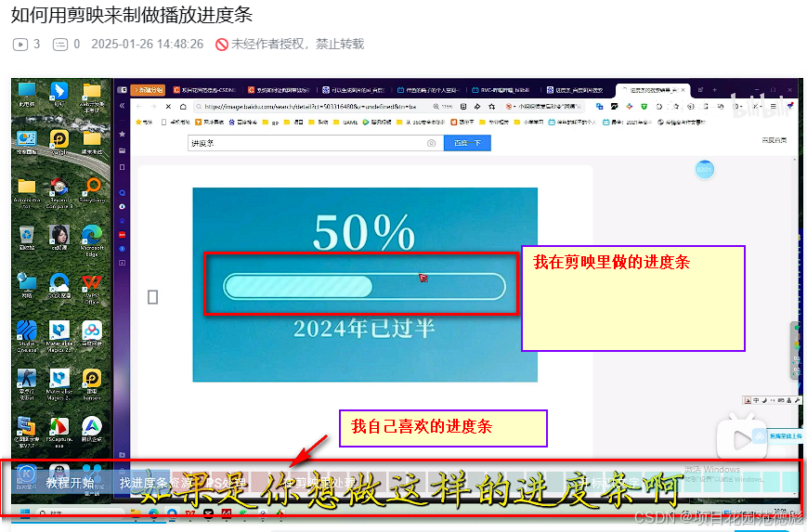Open Beyond Compare desktop shortcut
This screenshot has width=807, height=532.
pyautogui.click(x=59, y=193)
